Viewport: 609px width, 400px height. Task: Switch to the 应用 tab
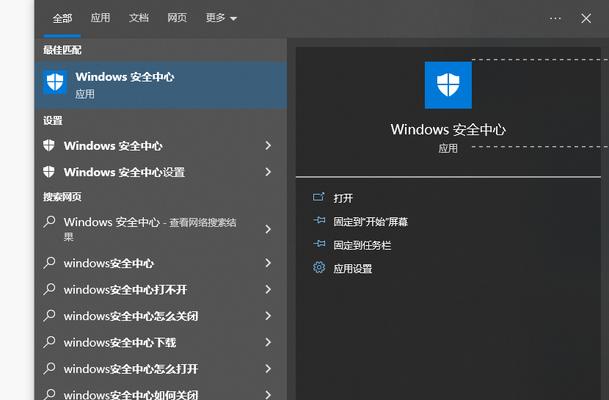coord(100,18)
